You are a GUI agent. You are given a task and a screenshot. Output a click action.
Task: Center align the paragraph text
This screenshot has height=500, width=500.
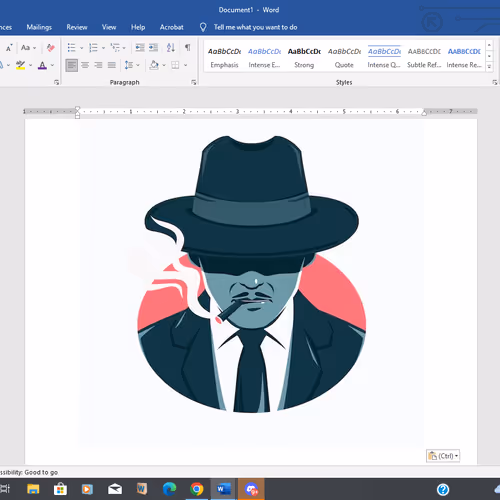[85, 65]
